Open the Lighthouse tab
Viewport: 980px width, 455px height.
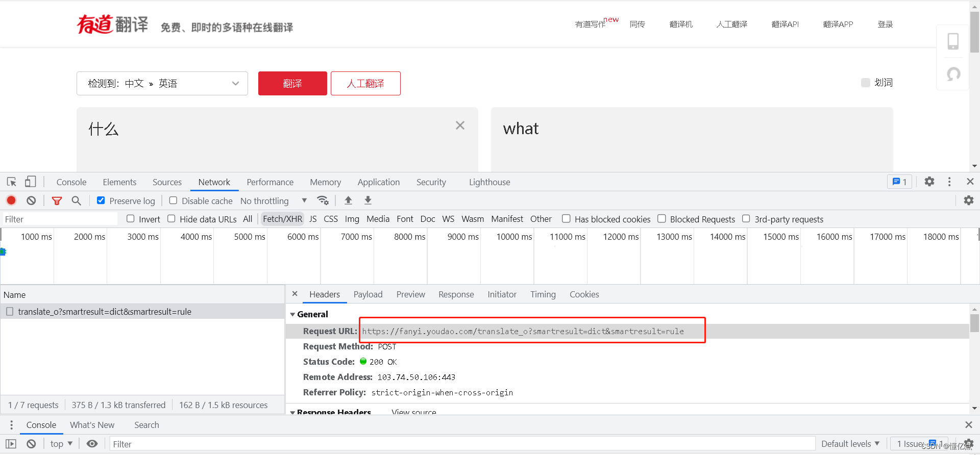coord(489,182)
